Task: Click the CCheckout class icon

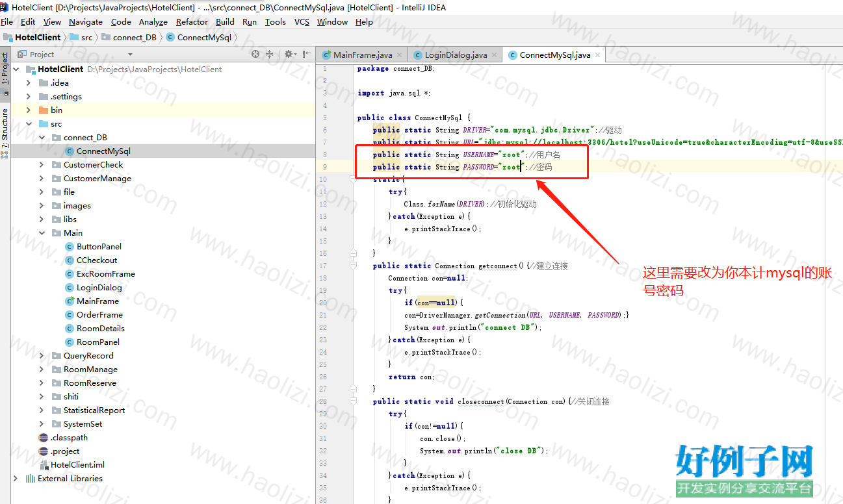Action: click(x=70, y=260)
